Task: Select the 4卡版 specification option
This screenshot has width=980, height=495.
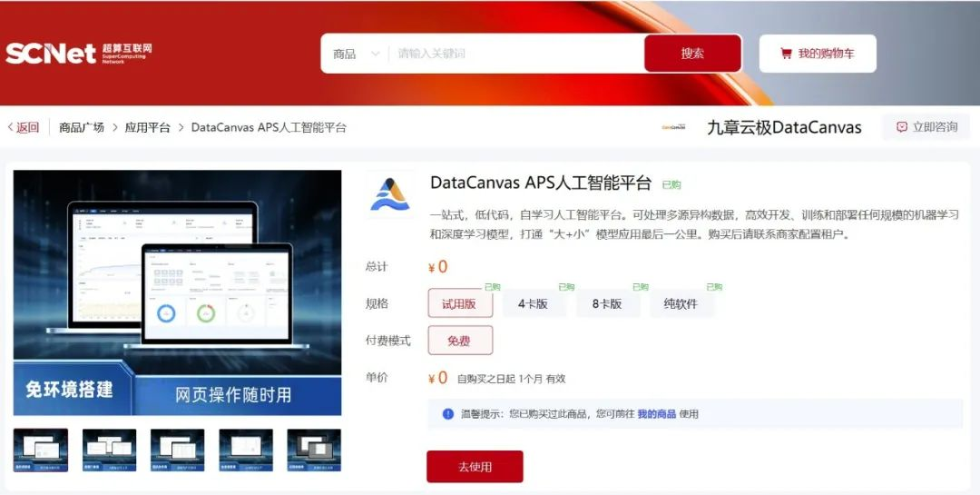Action: pyautogui.click(x=533, y=304)
